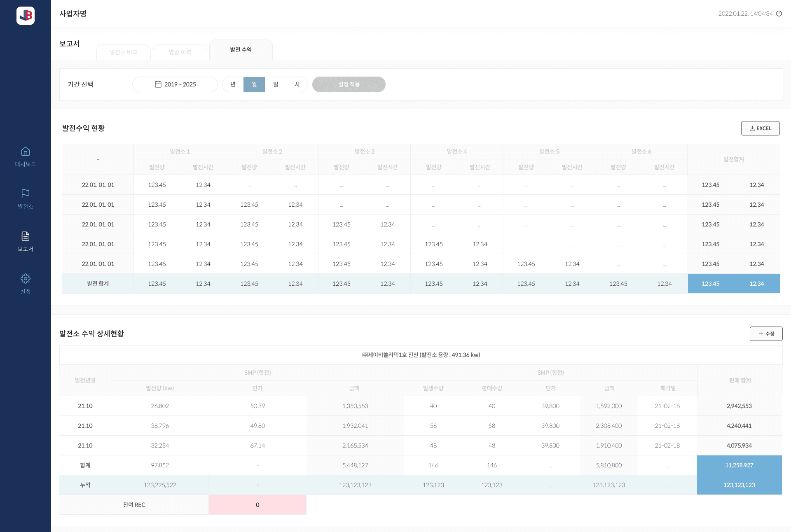791x532 pixels.
Task: Click the JB logo at the top left
Action: click(26, 16)
